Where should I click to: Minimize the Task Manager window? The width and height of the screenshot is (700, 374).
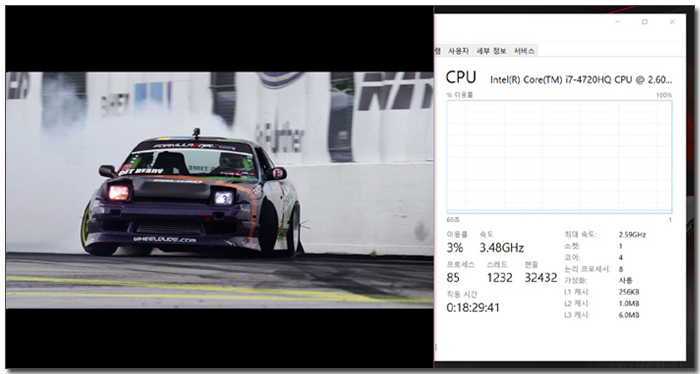click(x=618, y=22)
